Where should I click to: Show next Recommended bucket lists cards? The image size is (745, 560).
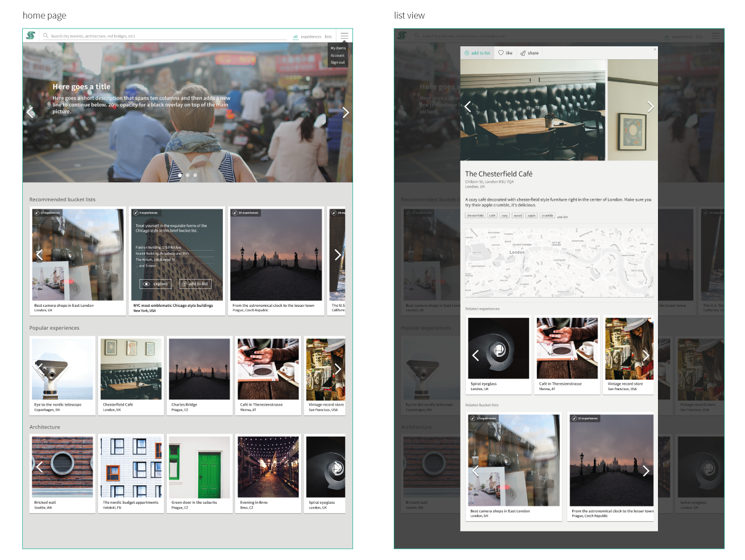click(338, 254)
